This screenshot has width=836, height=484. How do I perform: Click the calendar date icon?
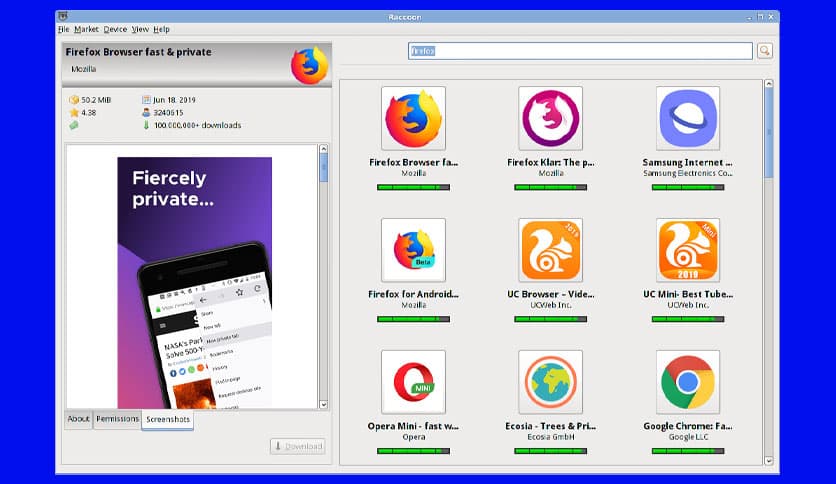point(146,100)
